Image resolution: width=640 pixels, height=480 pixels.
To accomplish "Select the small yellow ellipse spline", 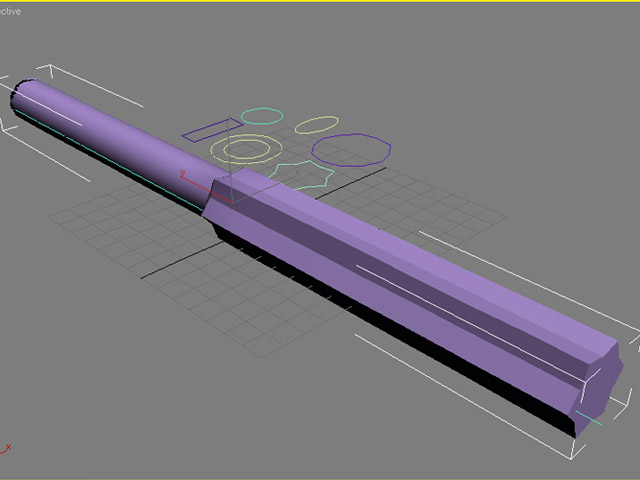I will click(317, 125).
